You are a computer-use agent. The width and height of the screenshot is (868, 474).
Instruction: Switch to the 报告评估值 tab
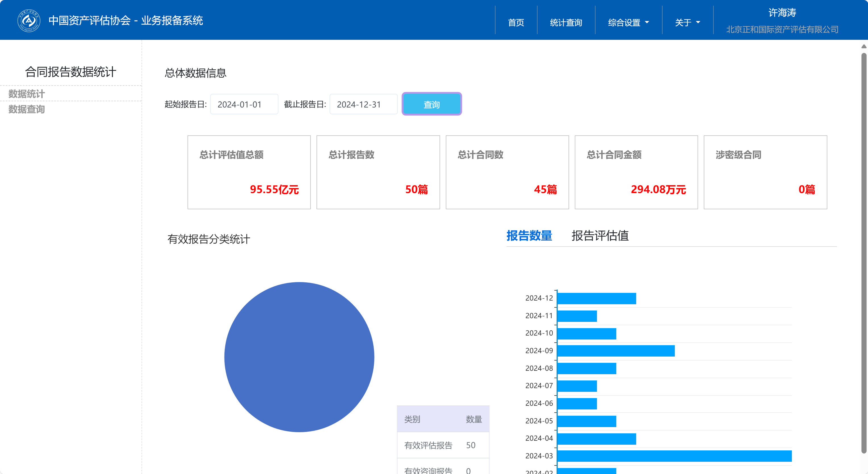pyautogui.click(x=600, y=236)
